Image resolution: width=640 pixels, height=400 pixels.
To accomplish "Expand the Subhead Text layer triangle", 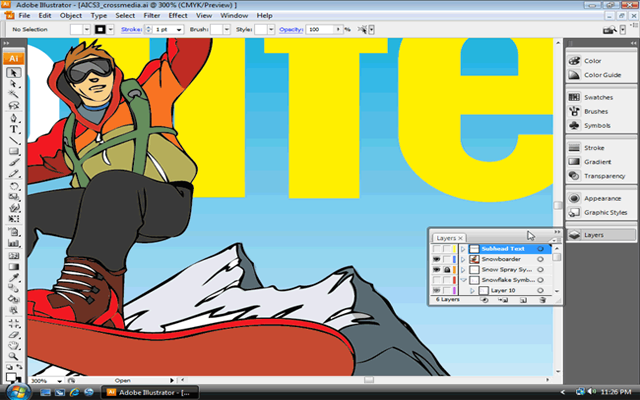I will click(x=463, y=249).
